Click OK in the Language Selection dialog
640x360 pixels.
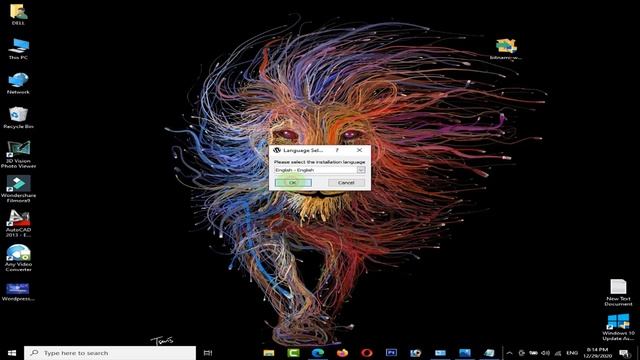[293, 182]
